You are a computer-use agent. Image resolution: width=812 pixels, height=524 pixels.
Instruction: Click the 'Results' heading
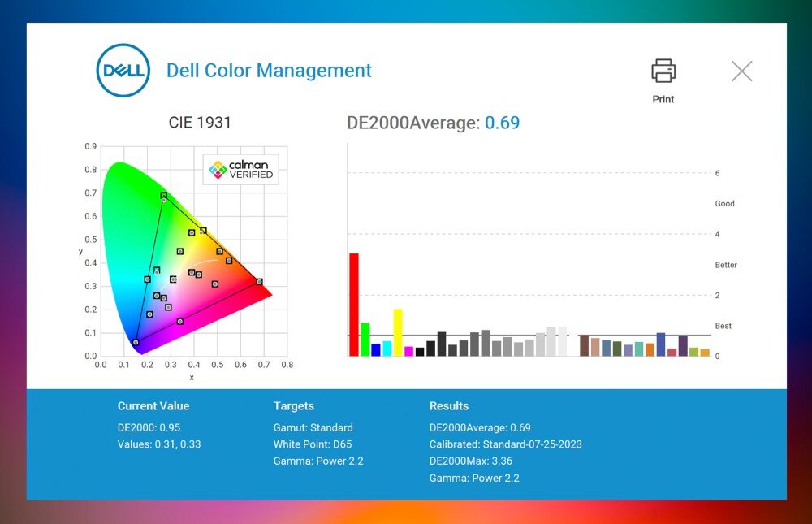tap(449, 406)
